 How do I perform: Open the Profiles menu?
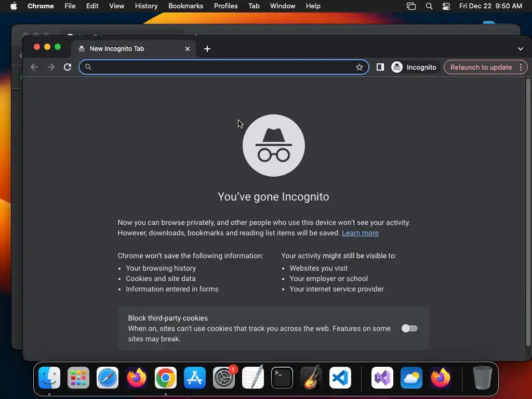(225, 6)
